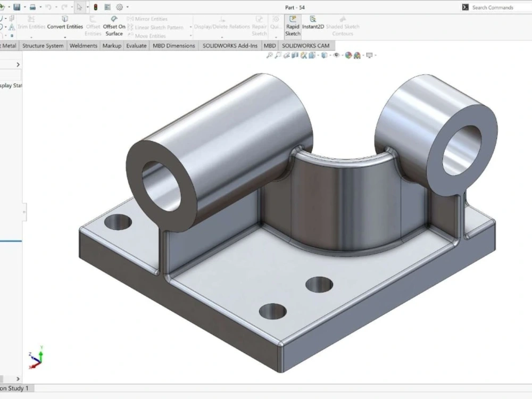The image size is (532, 399).
Task: Click the Print icon in the top bar
Action: (32, 7)
